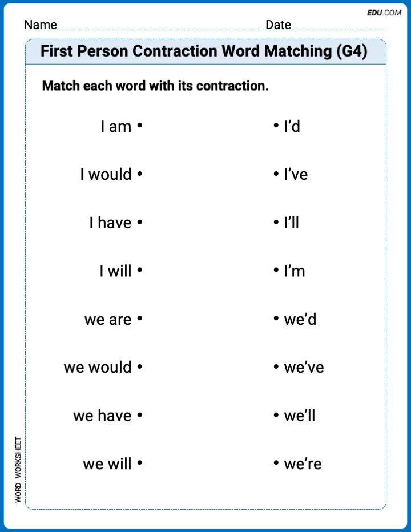This screenshot has width=411, height=532.
Task: Click the dot before "I'll"
Action: (x=276, y=222)
